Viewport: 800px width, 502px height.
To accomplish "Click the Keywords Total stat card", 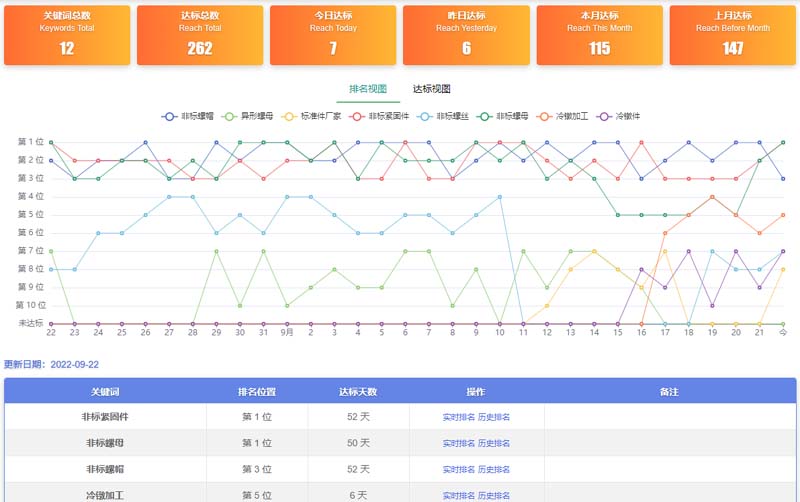I will click(x=67, y=35).
